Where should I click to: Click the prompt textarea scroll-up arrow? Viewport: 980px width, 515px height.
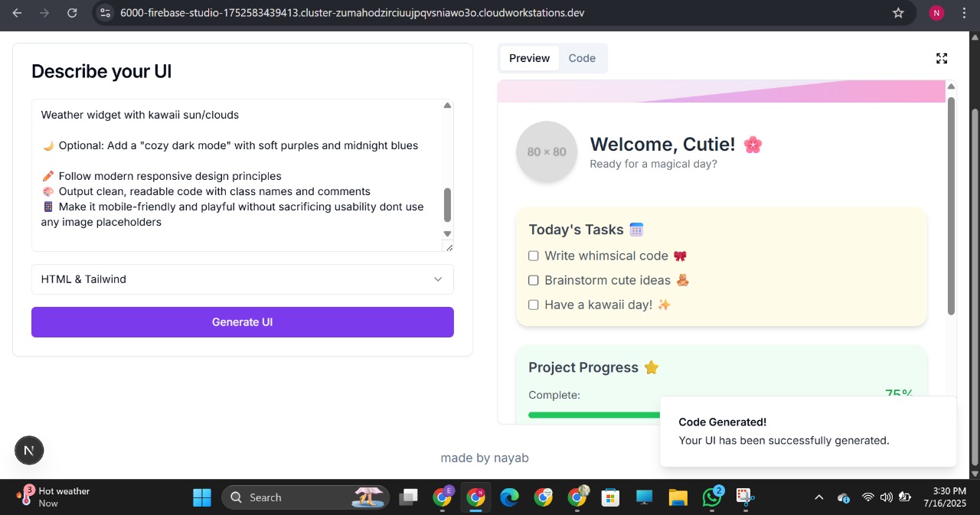click(x=448, y=106)
